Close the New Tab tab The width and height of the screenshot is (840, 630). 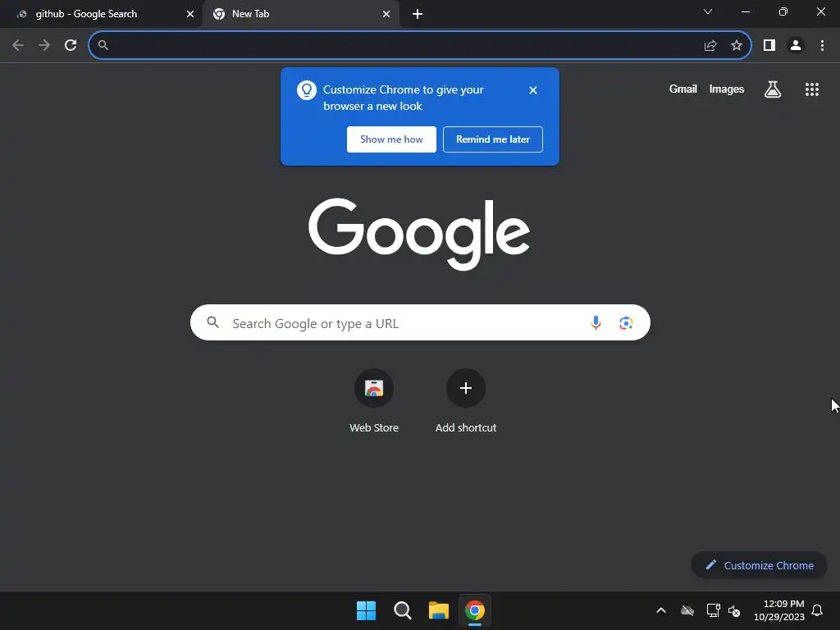click(x=386, y=14)
